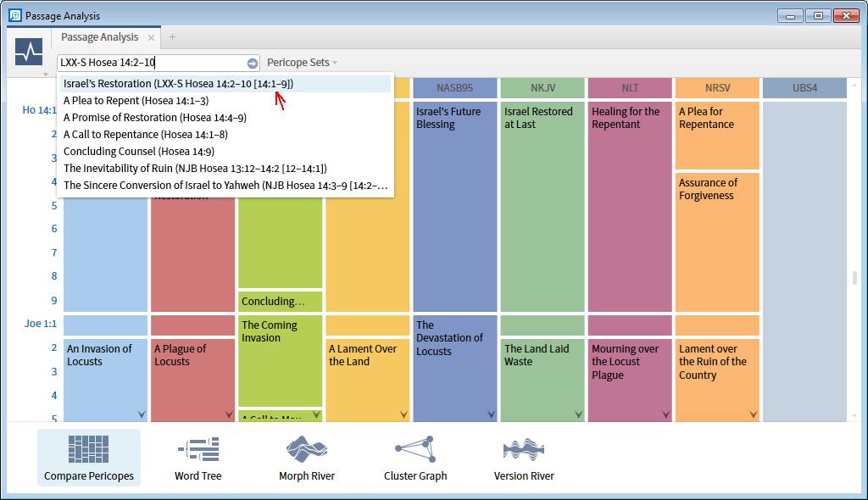Viewport: 868px width, 500px height.
Task: Choose The Inevitability of Ruin NJB suggestion
Action: pyautogui.click(x=225, y=169)
